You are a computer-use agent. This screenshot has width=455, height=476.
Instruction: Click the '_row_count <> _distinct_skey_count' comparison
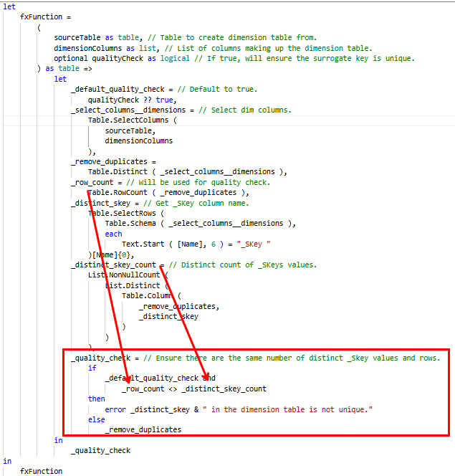click(193, 389)
